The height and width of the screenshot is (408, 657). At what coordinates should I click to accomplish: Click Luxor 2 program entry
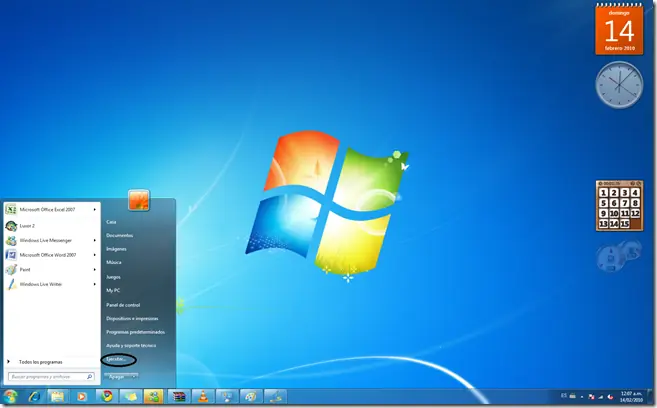click(x=27, y=226)
